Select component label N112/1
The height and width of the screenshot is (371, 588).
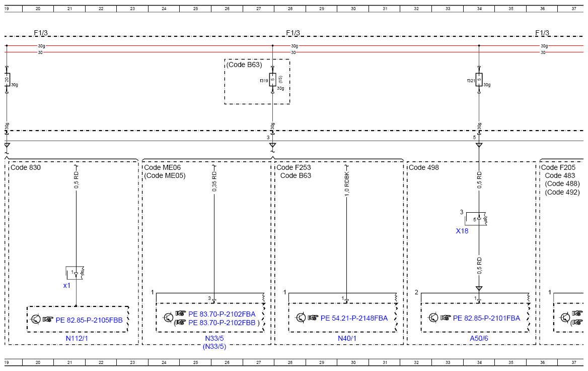[77, 338]
